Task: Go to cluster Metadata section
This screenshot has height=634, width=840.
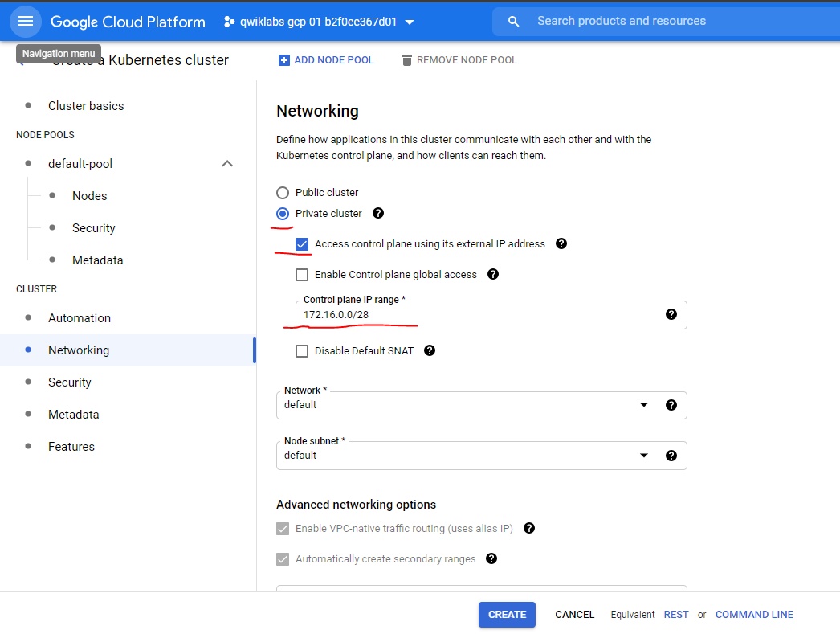Action: pyautogui.click(x=73, y=415)
